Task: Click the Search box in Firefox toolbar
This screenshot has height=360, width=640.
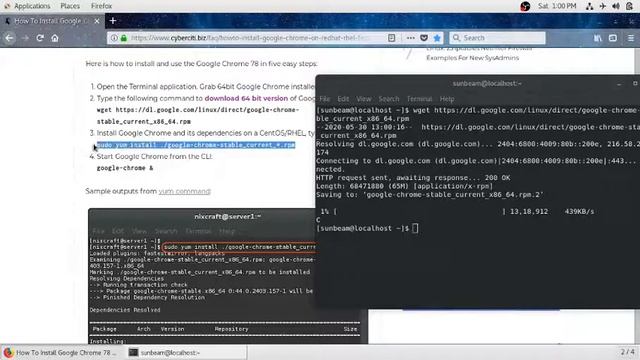Action: 497,38
